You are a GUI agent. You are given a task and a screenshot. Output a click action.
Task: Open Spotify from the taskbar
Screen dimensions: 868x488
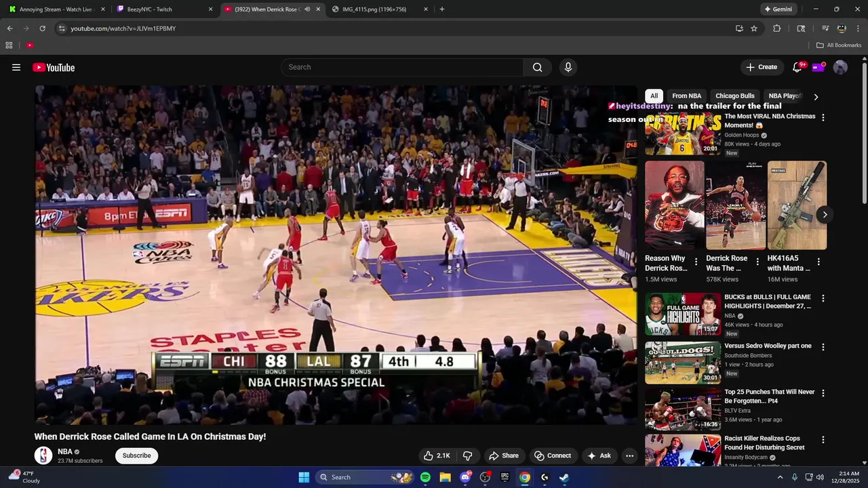pyautogui.click(x=425, y=477)
